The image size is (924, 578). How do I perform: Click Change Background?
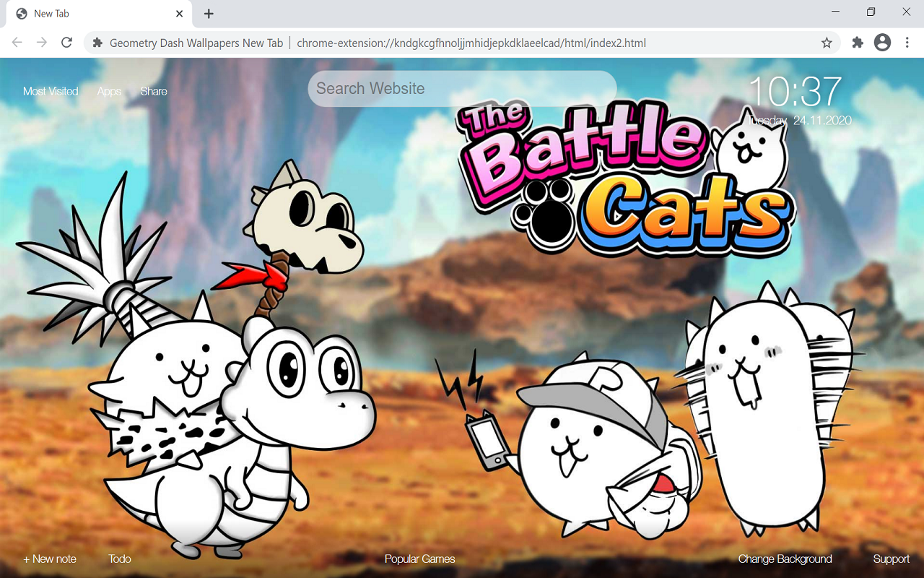(785, 558)
